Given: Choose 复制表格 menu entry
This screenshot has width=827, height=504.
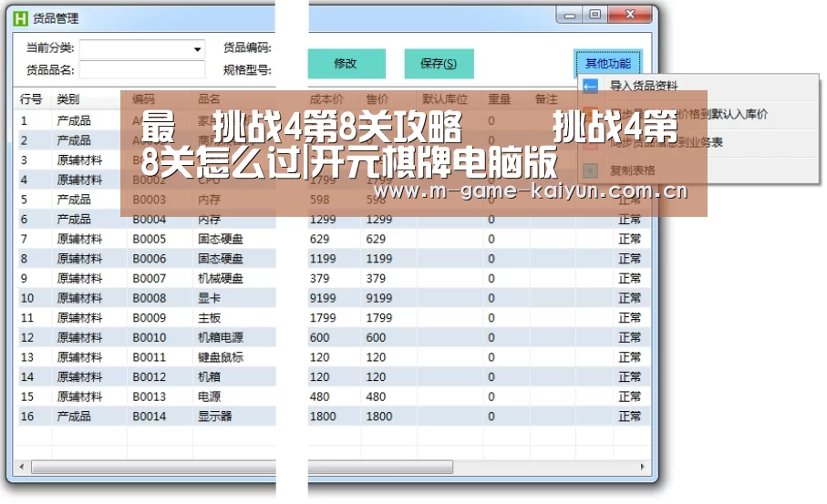Looking at the screenshot, I should [x=633, y=170].
